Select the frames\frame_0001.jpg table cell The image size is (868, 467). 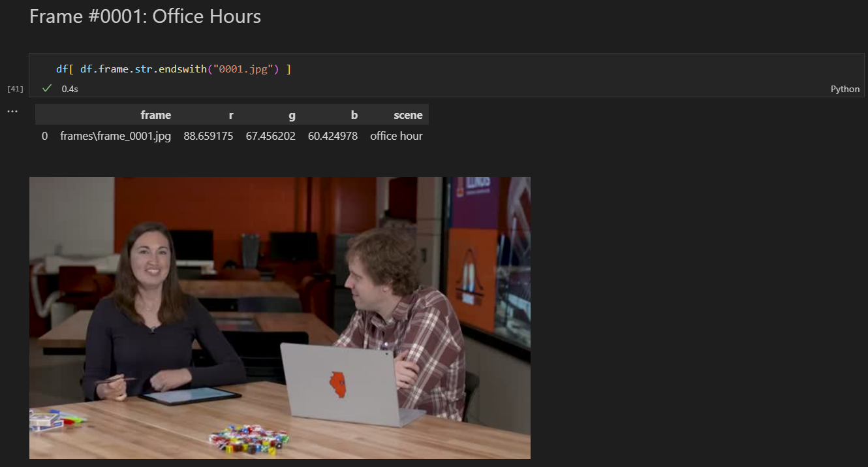click(116, 136)
